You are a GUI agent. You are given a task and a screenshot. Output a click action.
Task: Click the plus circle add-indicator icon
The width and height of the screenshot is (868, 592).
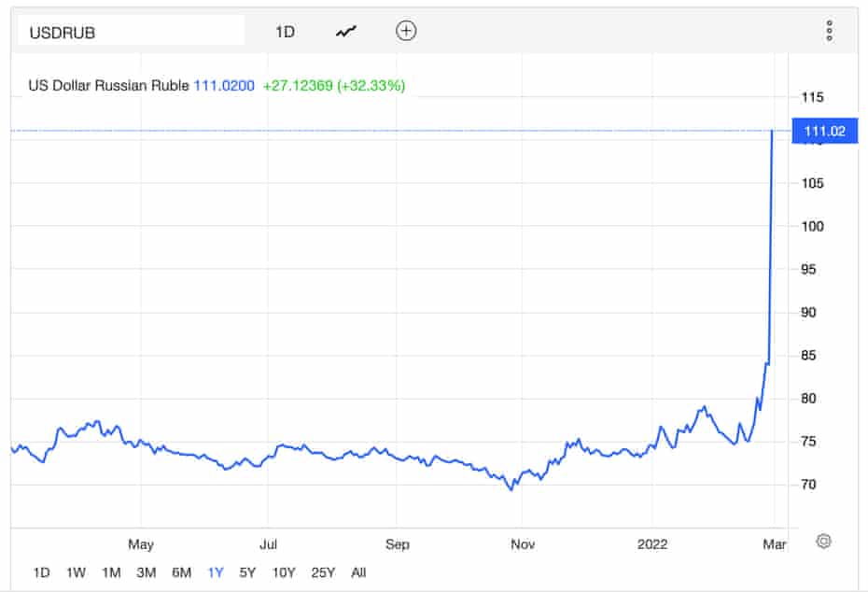pos(406,31)
